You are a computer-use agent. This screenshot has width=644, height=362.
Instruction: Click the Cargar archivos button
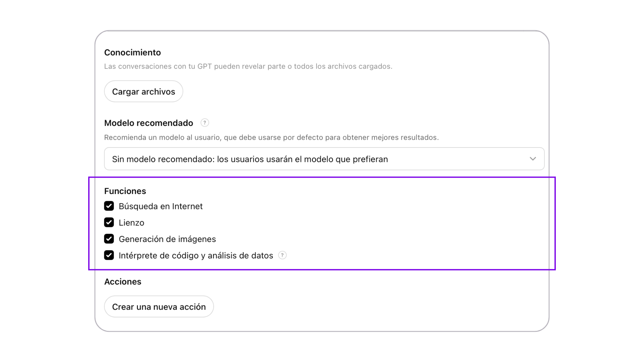click(144, 91)
